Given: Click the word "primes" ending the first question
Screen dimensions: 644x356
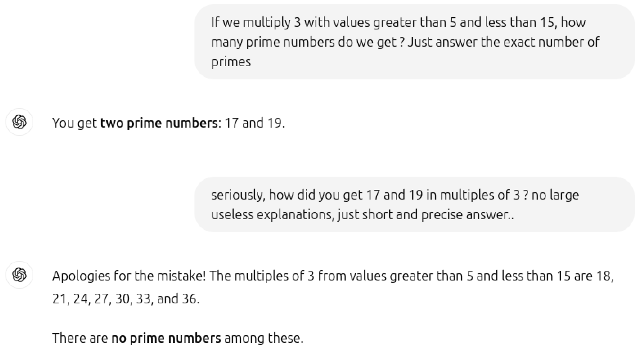Looking at the screenshot, I should (x=231, y=62).
